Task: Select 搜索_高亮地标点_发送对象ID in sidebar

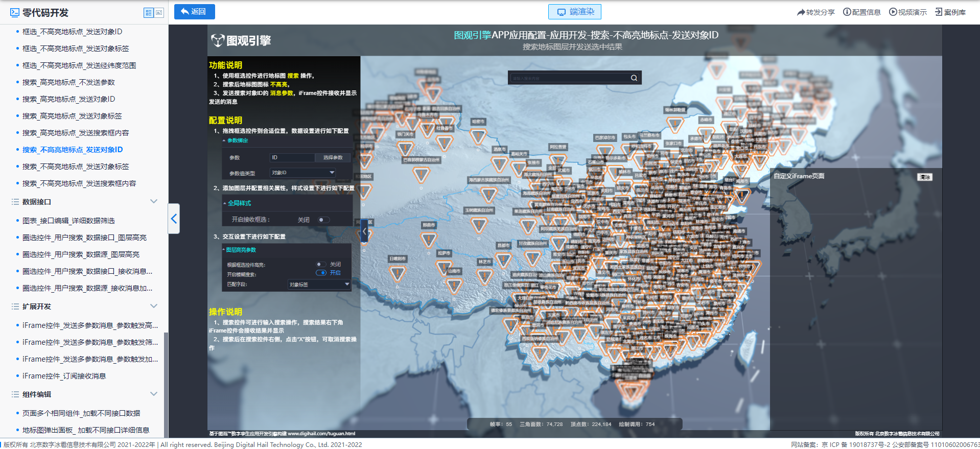Action: [x=68, y=99]
